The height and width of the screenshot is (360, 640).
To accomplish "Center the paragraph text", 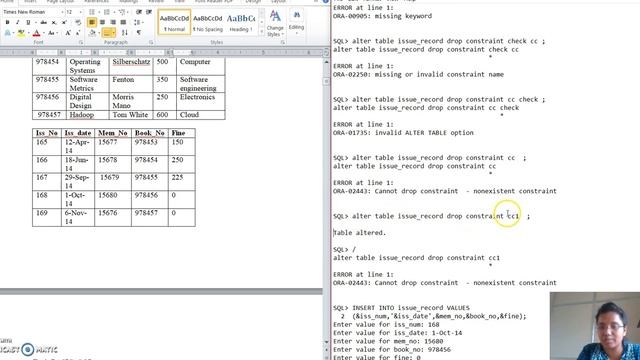I will [102, 22].
